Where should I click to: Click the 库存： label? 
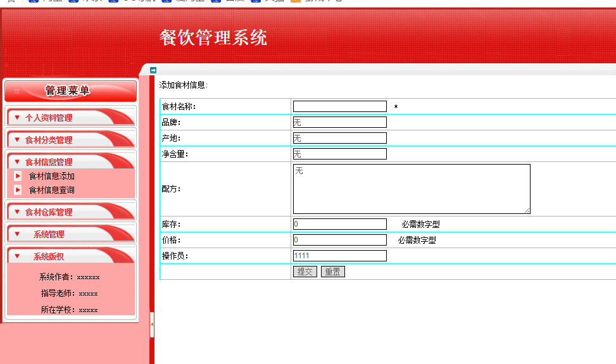(172, 224)
